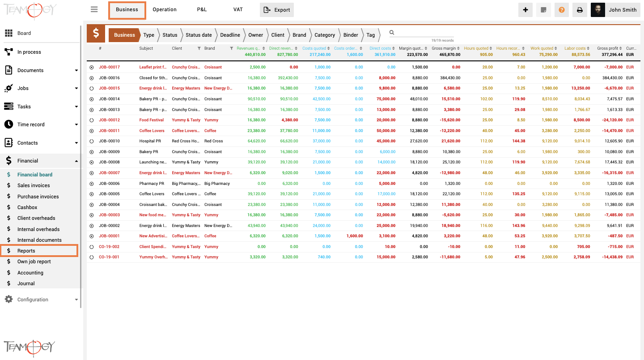644x360 pixels.
Task: Select the radio button for JOB-00015
Action: click(x=92, y=88)
